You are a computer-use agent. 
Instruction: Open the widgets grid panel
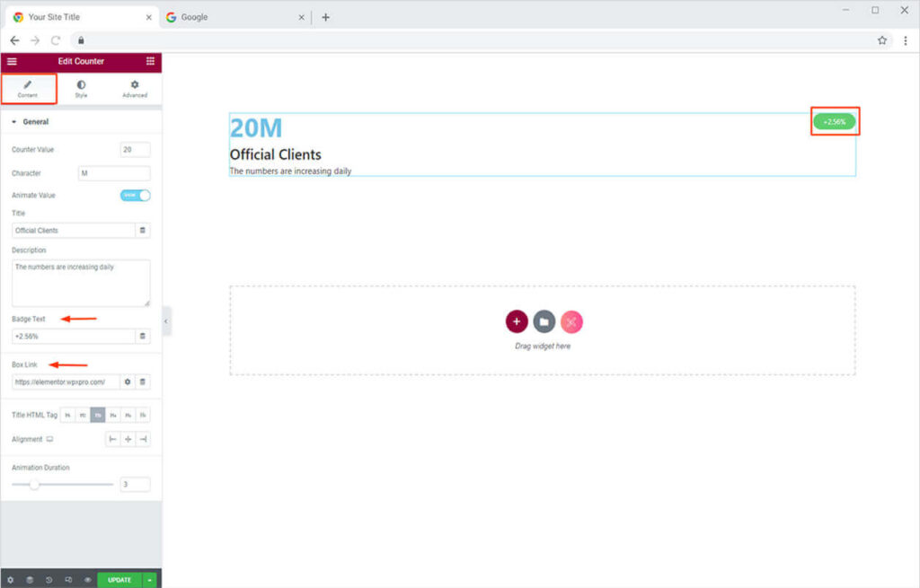pyautogui.click(x=150, y=61)
